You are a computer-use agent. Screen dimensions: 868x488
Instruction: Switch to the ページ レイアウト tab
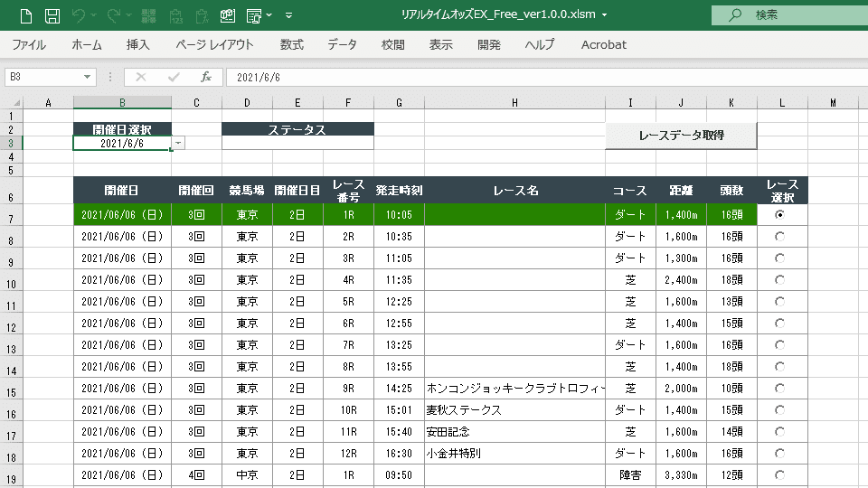(215, 45)
